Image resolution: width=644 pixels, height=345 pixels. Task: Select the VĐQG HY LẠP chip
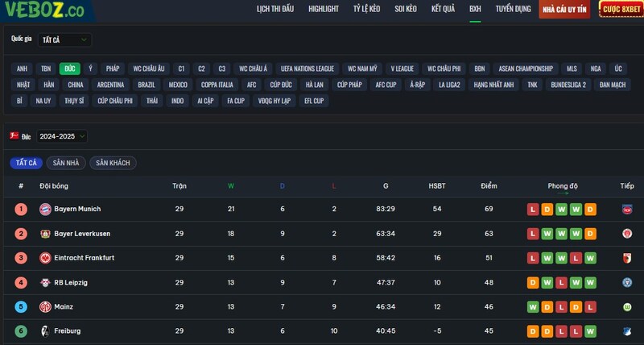point(275,101)
